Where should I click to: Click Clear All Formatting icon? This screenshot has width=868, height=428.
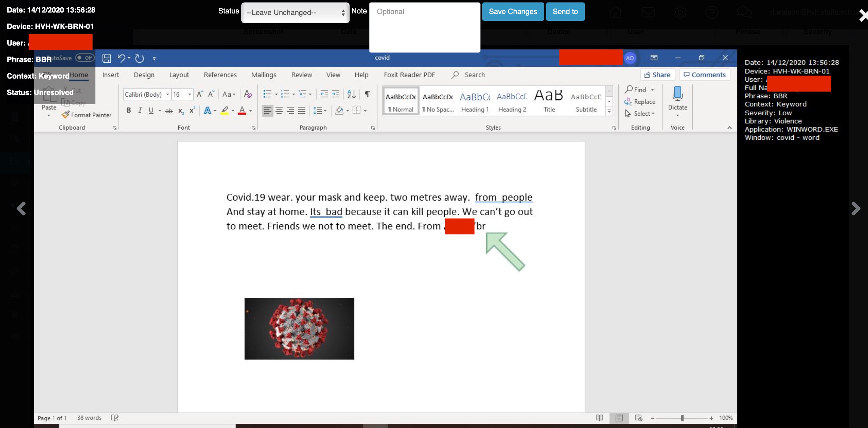pos(248,94)
